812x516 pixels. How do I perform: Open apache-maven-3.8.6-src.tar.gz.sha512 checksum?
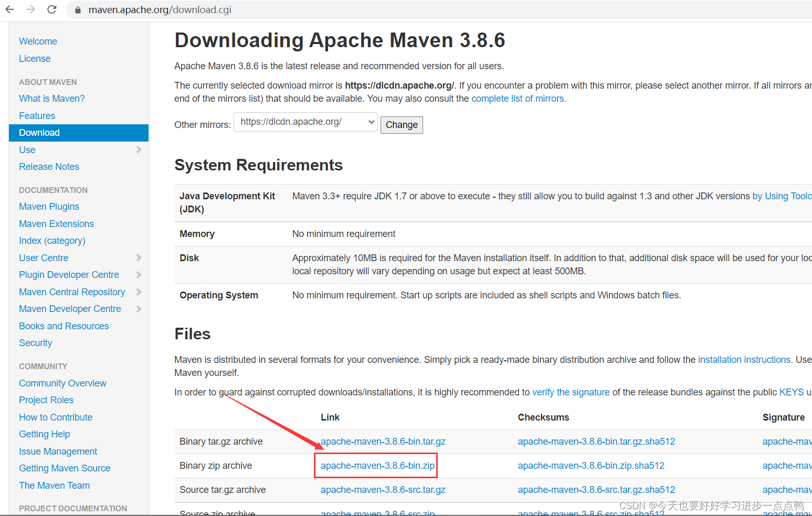click(x=596, y=490)
